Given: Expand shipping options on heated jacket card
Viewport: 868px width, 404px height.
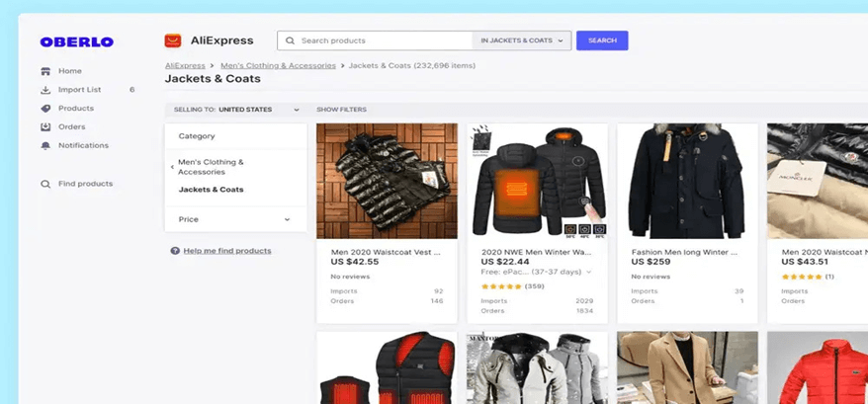Looking at the screenshot, I should tap(589, 272).
